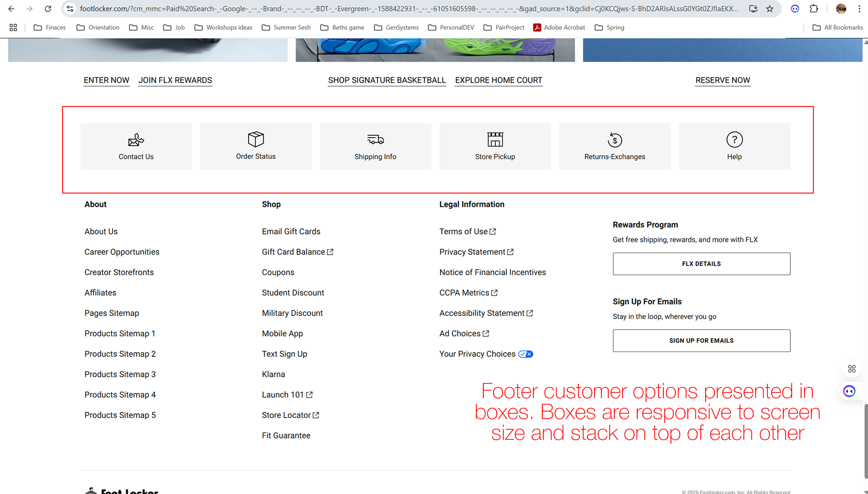Viewport: 868px width, 494px height.
Task: Open the Klarna link
Action: point(273,374)
